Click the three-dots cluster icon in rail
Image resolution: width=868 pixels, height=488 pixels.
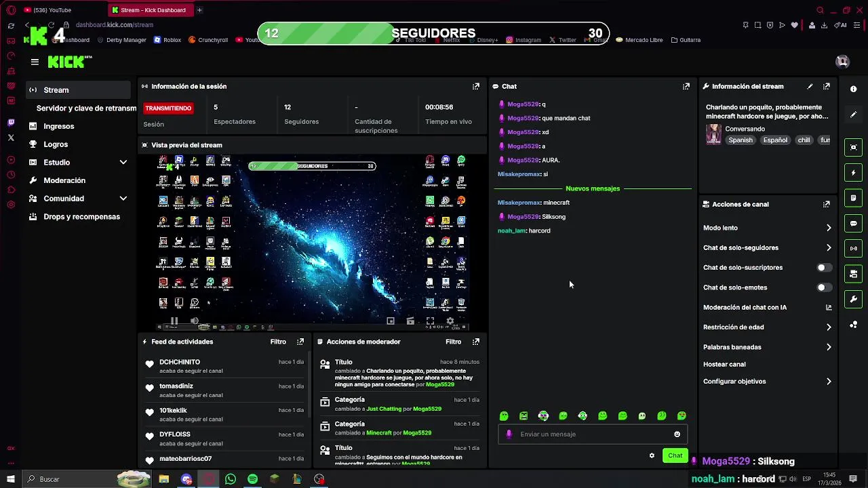pos(854,325)
